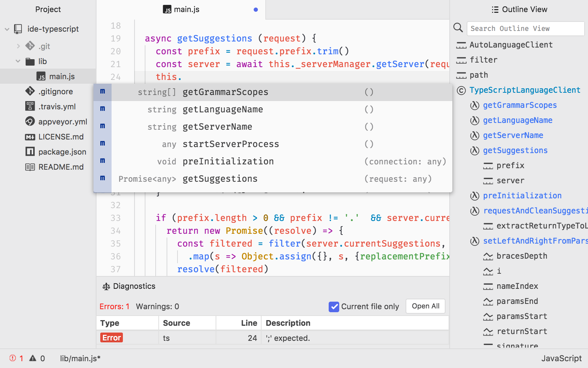
Task: Click the method icon next to getGrammarScopes
Action: pos(475,105)
